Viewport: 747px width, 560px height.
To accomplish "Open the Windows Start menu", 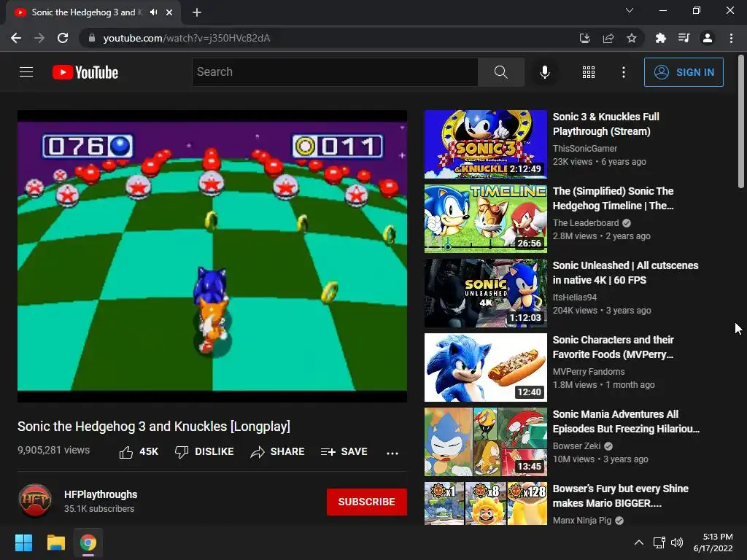I will [x=23, y=542].
